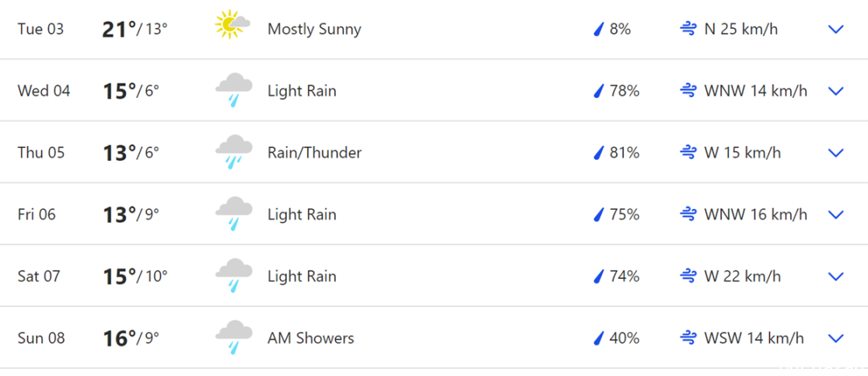Click the AM Showers condition text
The image size is (868, 376).
coord(310,337)
